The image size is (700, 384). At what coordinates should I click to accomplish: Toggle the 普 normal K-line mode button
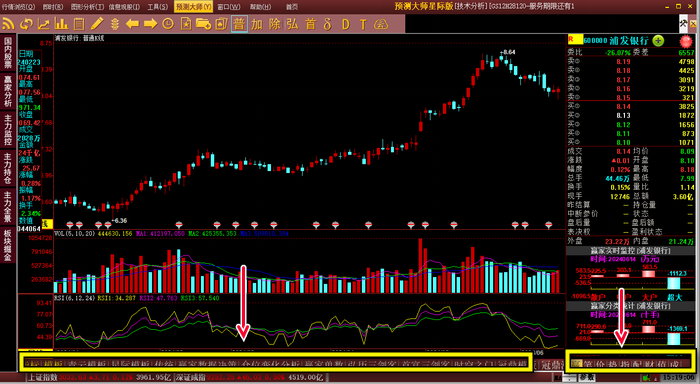click(239, 24)
